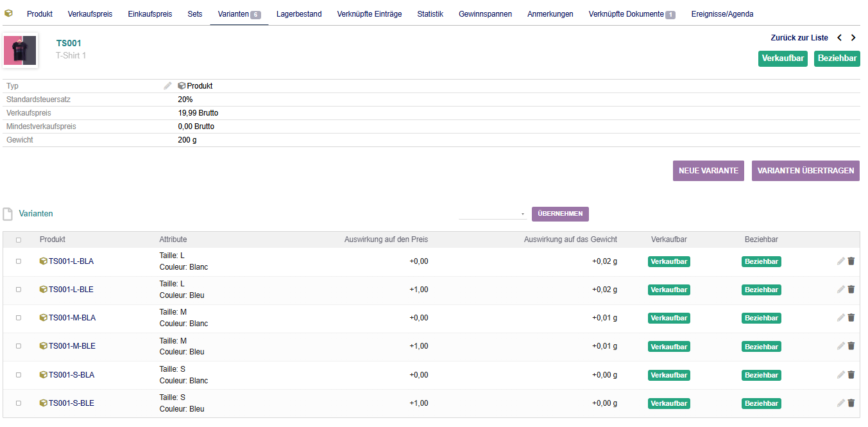Go to previous product with left arrow
This screenshot has width=868, height=427.
[x=839, y=38]
